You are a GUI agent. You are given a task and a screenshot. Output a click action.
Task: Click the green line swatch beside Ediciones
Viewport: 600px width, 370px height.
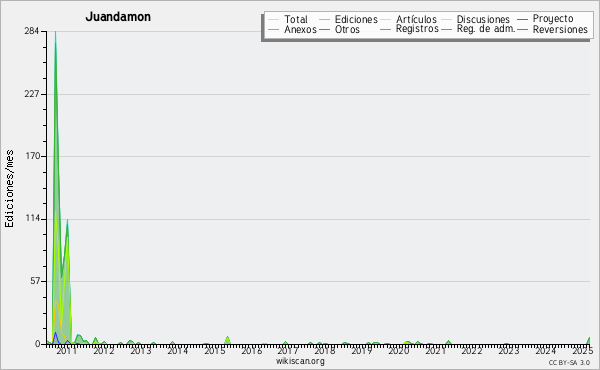[324, 19]
